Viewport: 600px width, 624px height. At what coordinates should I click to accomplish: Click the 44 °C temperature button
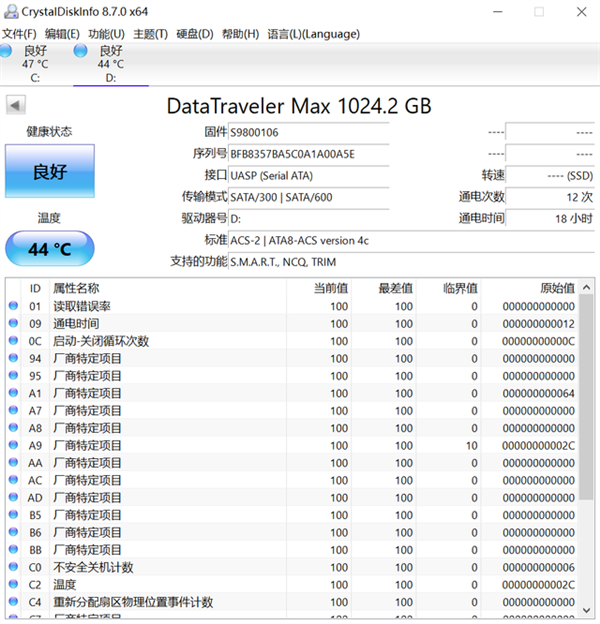(50, 249)
